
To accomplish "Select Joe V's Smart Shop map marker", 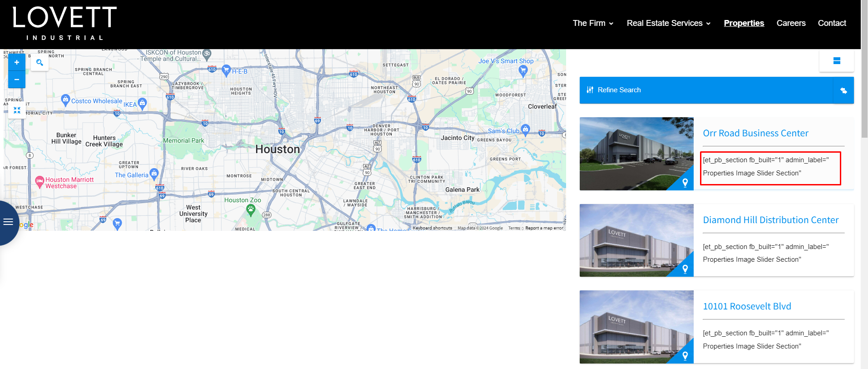I will point(523,70).
